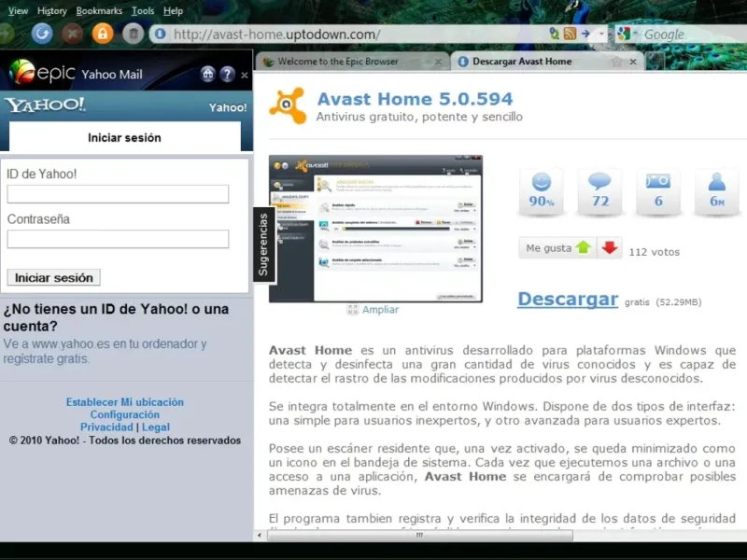Open the Tools menu

point(143,10)
